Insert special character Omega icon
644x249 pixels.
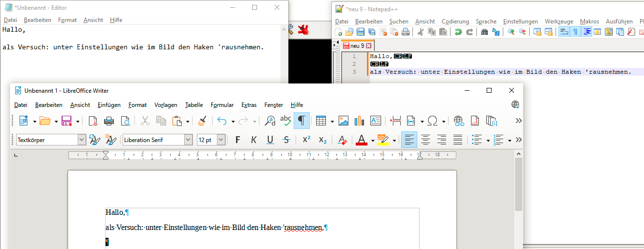click(432, 121)
